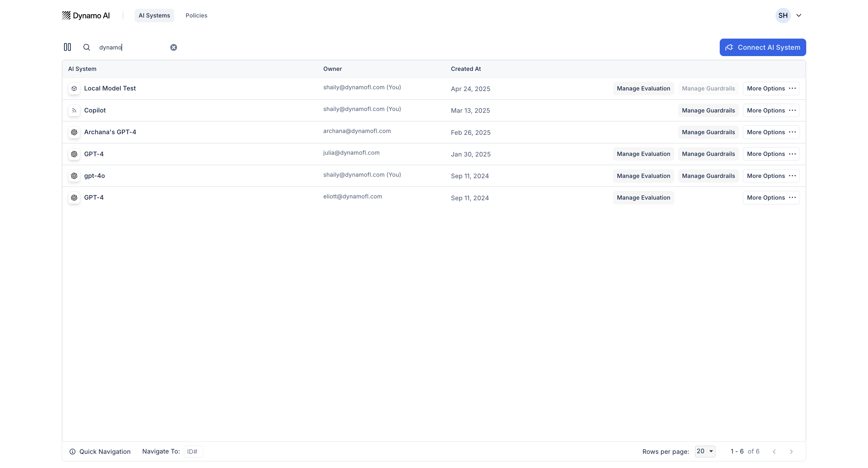Manage Guardrails for Archana's GPT-4
The image size is (868, 468).
point(708,132)
